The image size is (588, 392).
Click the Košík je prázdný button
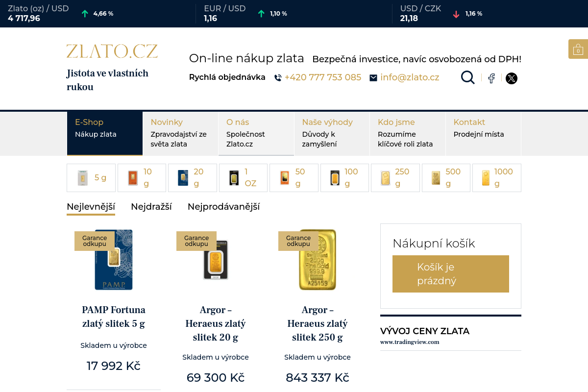click(x=450, y=274)
